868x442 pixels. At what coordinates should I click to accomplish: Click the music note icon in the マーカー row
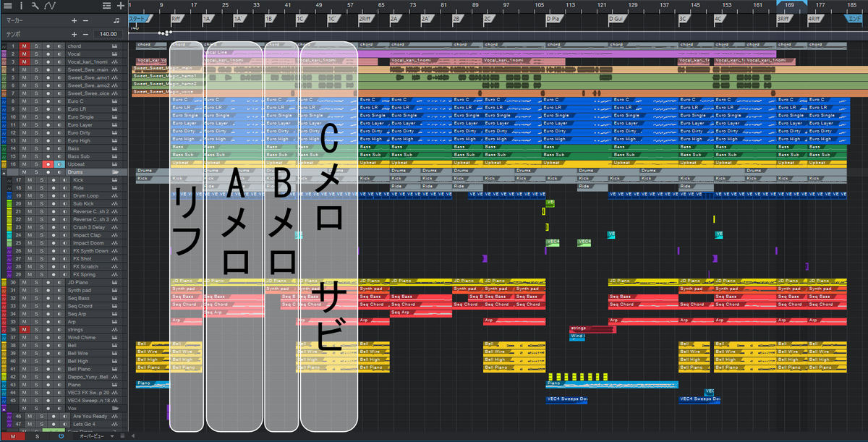pyautogui.click(x=116, y=20)
